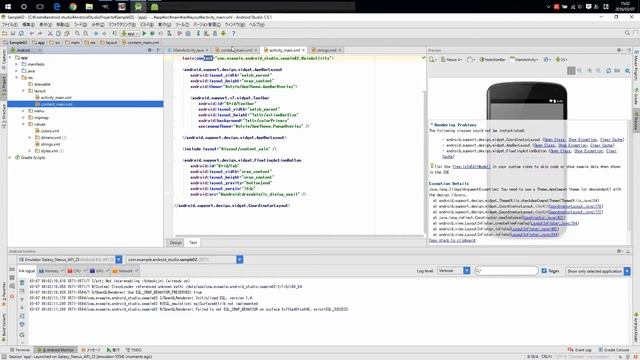Click the preview Refresh icon
Screen dimensions: 640x360
[608, 71]
